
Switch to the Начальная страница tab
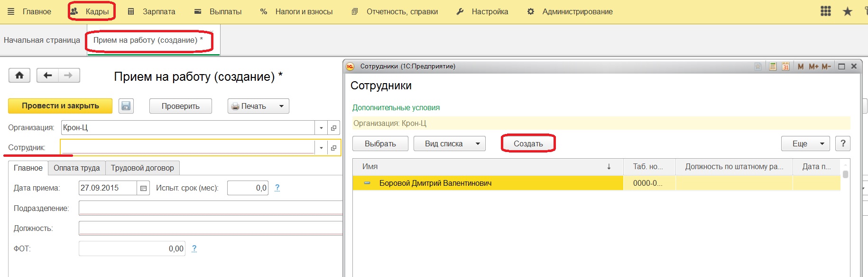tap(42, 40)
